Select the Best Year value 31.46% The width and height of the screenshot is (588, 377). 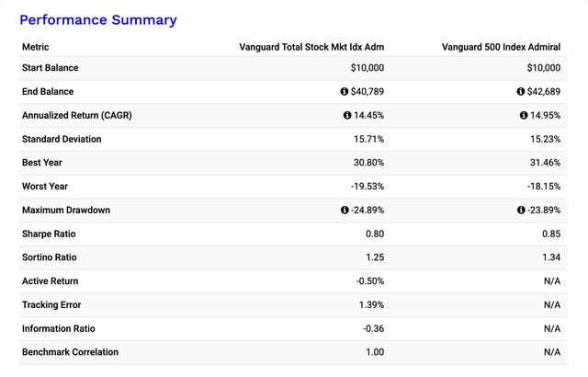tap(545, 163)
